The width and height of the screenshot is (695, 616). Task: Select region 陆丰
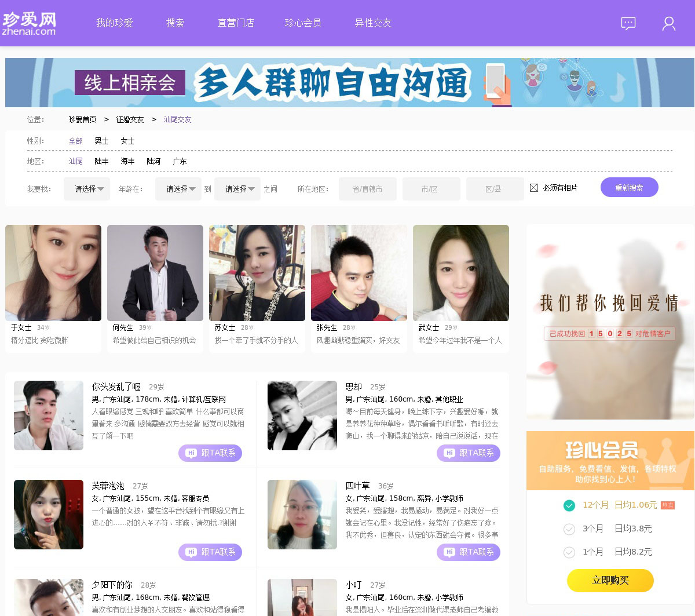point(102,161)
